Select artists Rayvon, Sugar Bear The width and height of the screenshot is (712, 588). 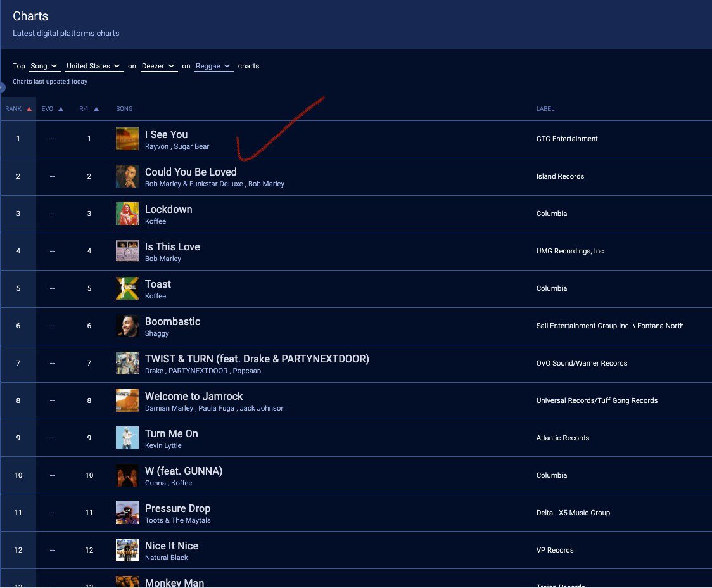(x=177, y=146)
